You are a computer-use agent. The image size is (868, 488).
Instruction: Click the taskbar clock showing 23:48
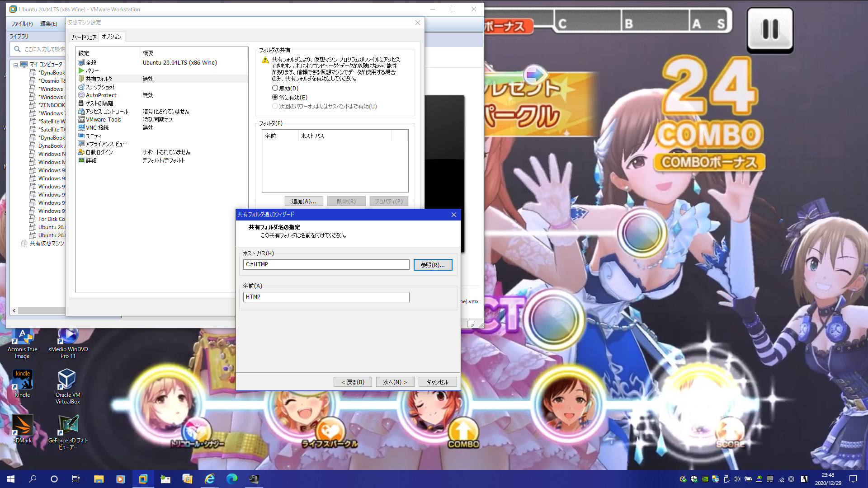point(828,479)
